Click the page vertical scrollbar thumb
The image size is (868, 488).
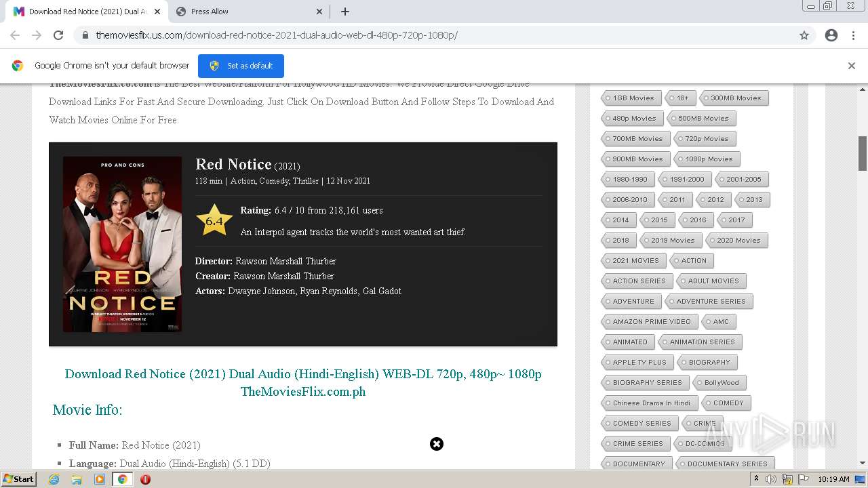pos(863,154)
